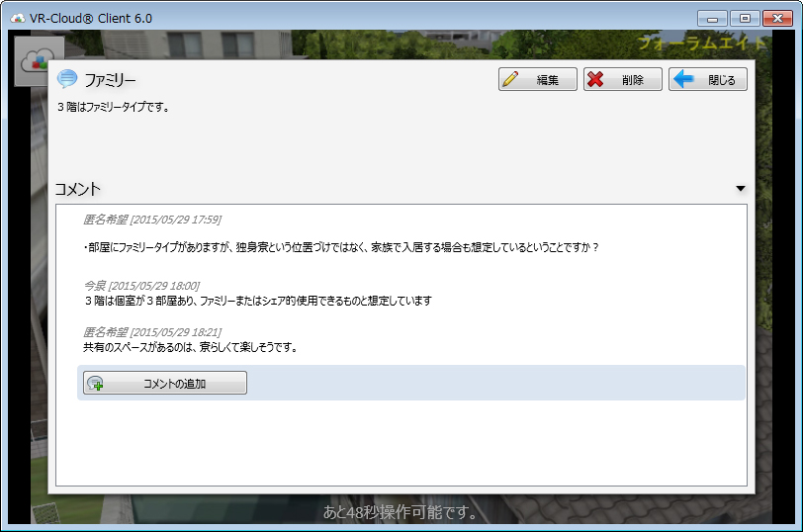Viewport: 803px width, 532px height.
Task: Maximize the VR-Cloud Client window
Action: coord(745,19)
